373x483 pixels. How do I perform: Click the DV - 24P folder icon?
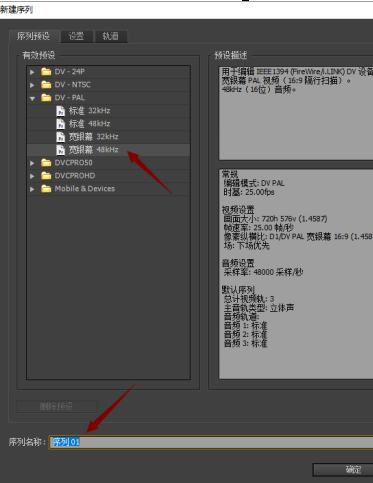coord(46,71)
